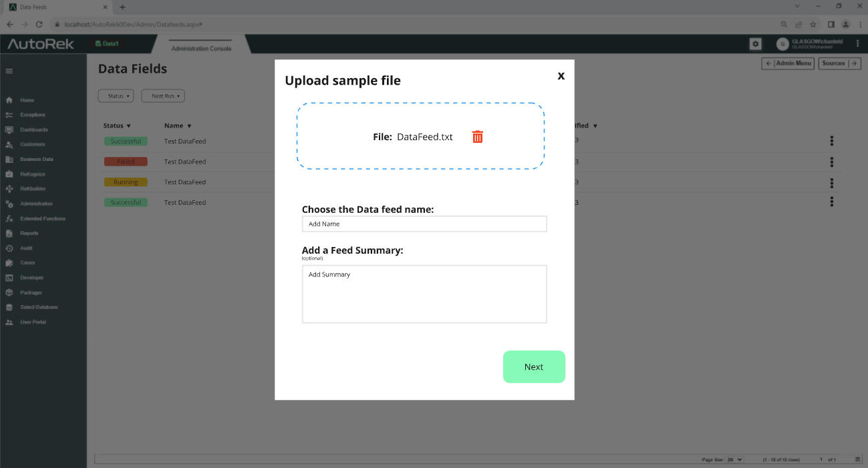Delete the uploaded DataFeed.txt file
Viewport: 868px width, 468px height.
[x=477, y=137]
